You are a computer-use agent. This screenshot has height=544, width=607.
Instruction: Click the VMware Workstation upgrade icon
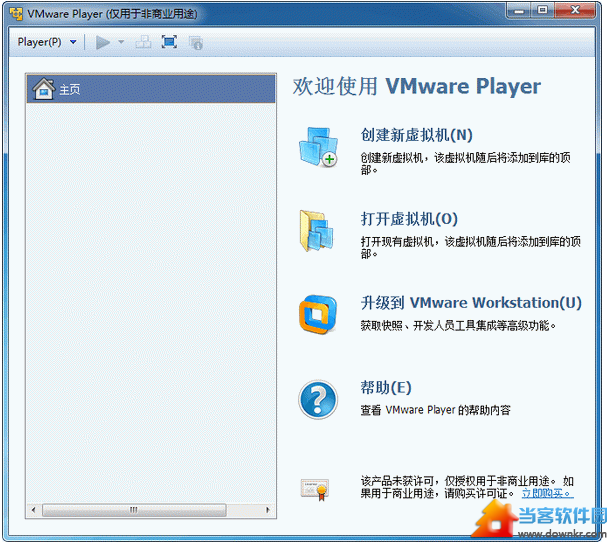pyautogui.click(x=318, y=314)
